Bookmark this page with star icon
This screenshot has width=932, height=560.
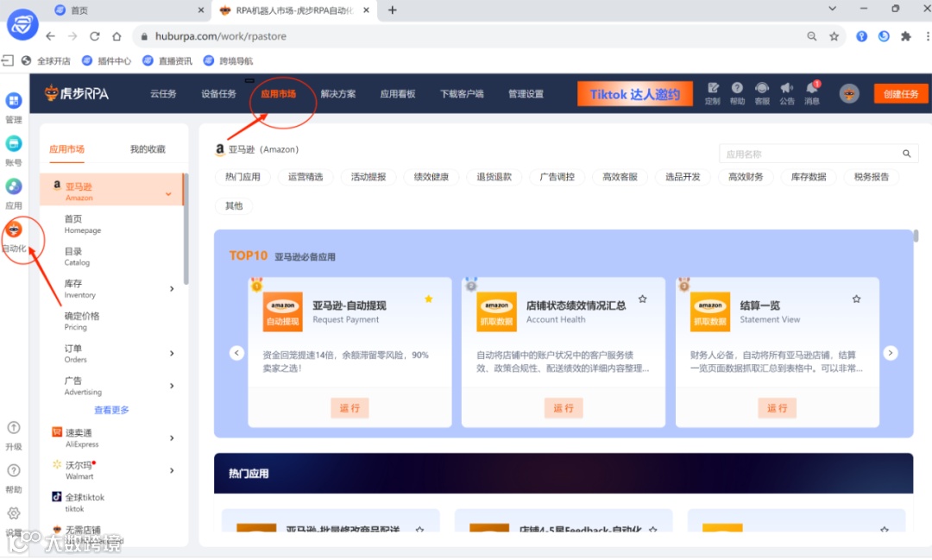click(834, 36)
